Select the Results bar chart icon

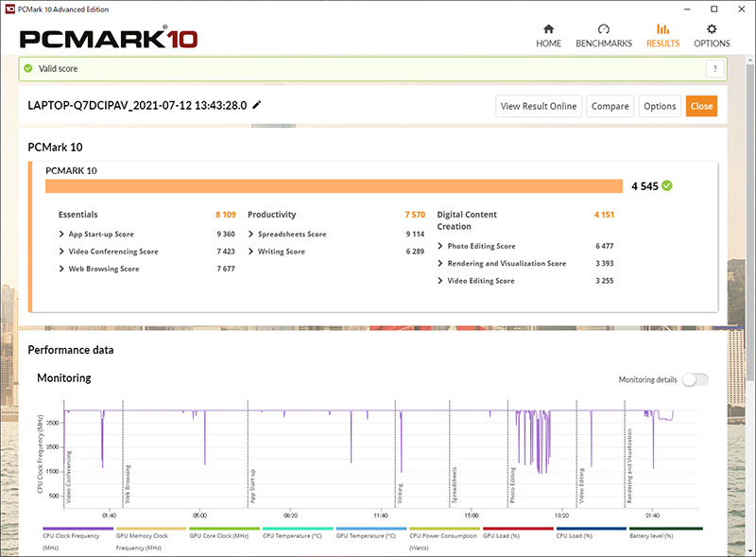pos(662,29)
